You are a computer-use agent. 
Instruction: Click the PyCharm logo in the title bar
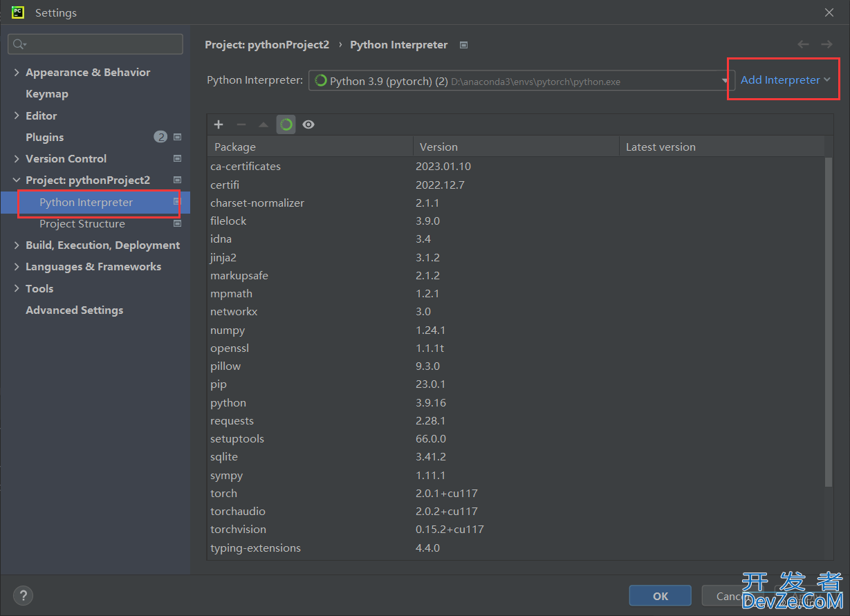(x=18, y=12)
